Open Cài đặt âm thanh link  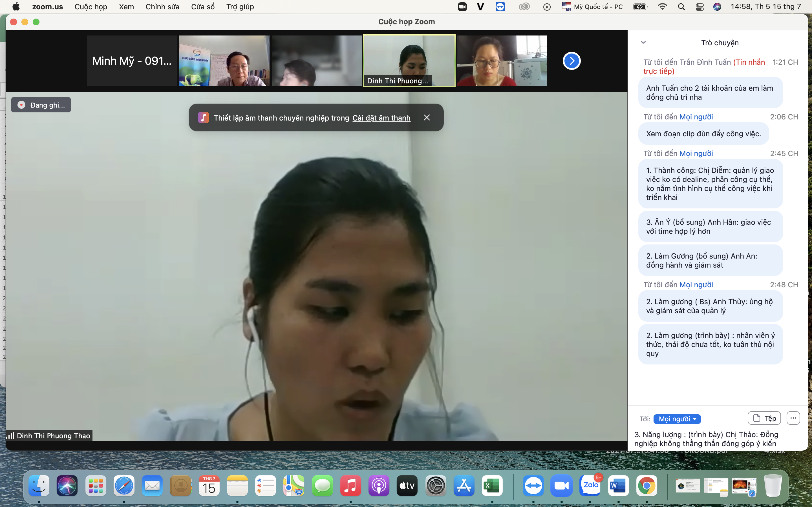[381, 118]
